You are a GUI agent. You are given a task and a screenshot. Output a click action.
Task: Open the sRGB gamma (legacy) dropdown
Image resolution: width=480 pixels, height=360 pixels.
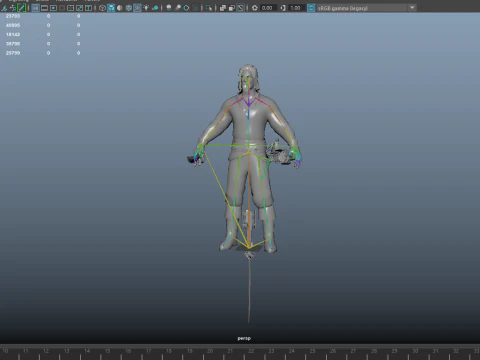366,8
